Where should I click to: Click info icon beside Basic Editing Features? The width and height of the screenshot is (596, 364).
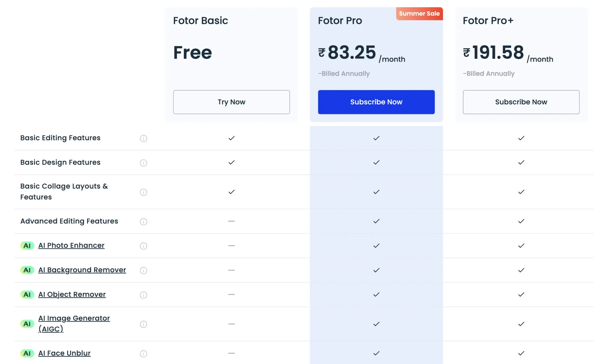pos(143,138)
